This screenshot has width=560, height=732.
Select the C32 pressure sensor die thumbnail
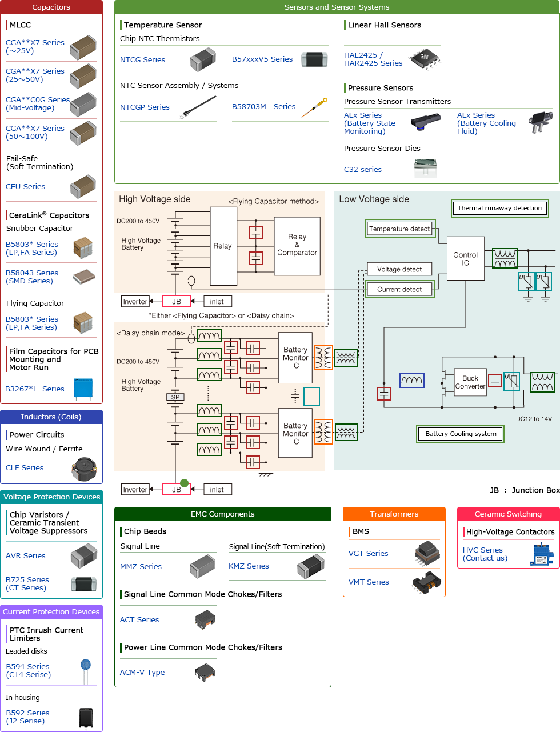coord(425,168)
